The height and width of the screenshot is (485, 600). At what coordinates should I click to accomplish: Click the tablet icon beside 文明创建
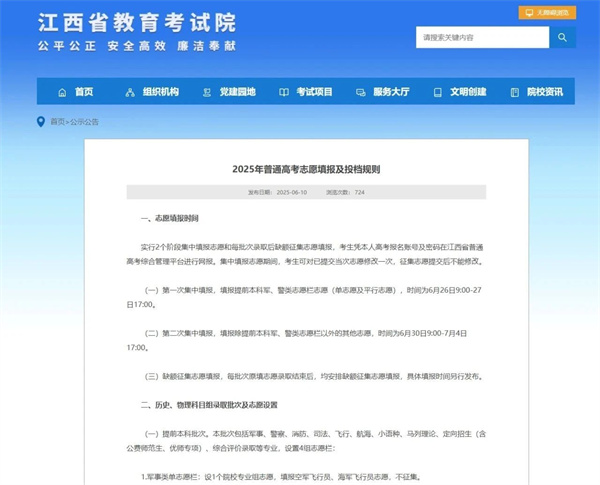437,92
